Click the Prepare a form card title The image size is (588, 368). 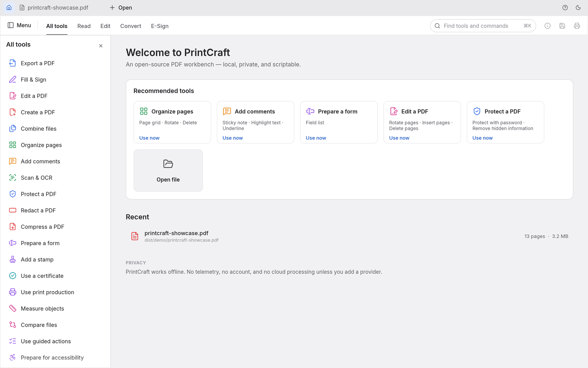[337, 112]
